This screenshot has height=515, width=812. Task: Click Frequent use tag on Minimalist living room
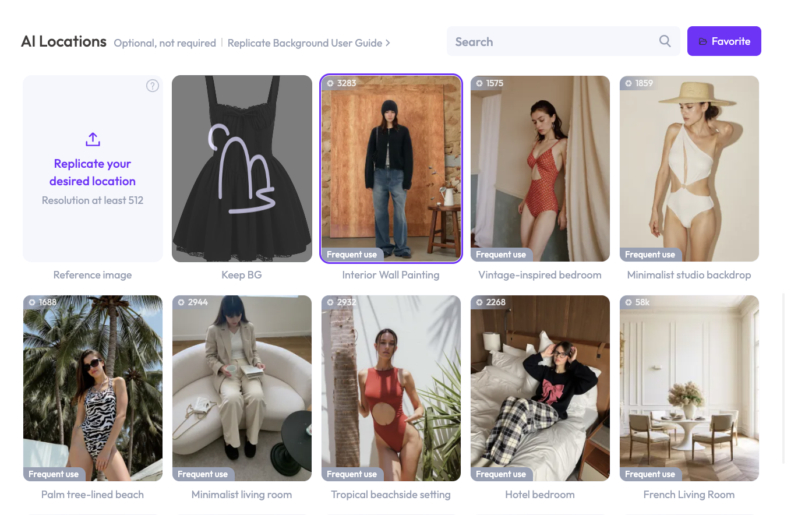(x=203, y=474)
